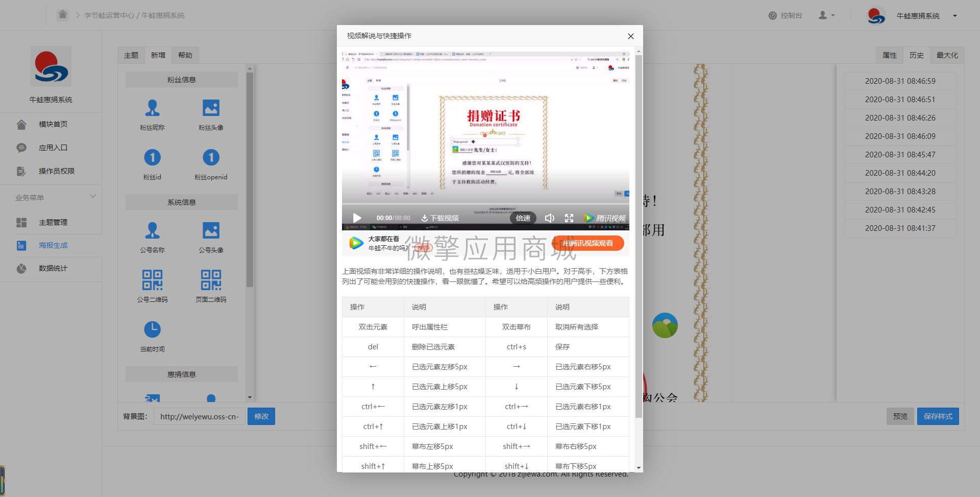Switch to the 属性 tab
The image size is (980, 497).
[890, 55]
